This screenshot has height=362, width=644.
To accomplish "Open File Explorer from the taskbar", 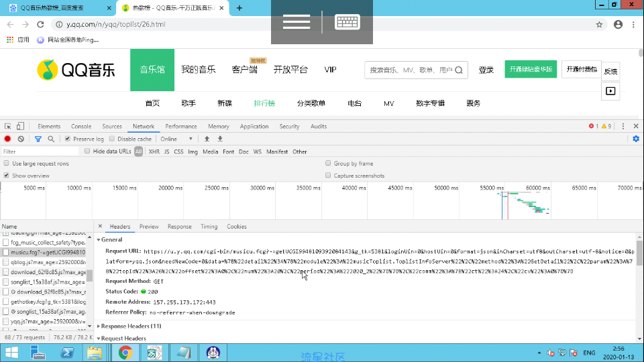I will (x=95, y=353).
